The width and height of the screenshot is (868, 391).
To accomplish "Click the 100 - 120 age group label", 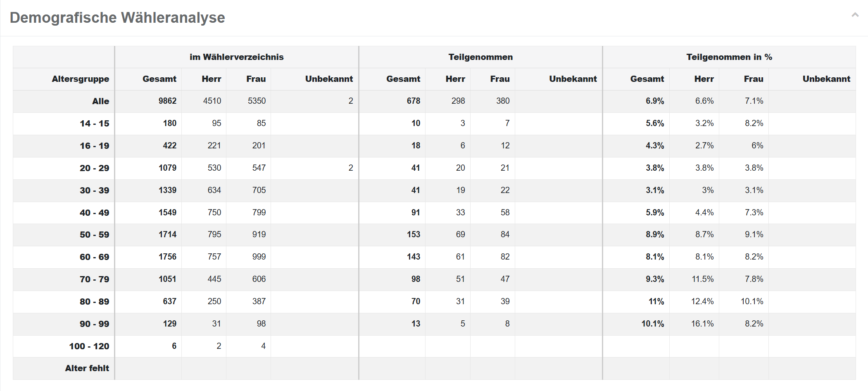I will [x=89, y=346].
